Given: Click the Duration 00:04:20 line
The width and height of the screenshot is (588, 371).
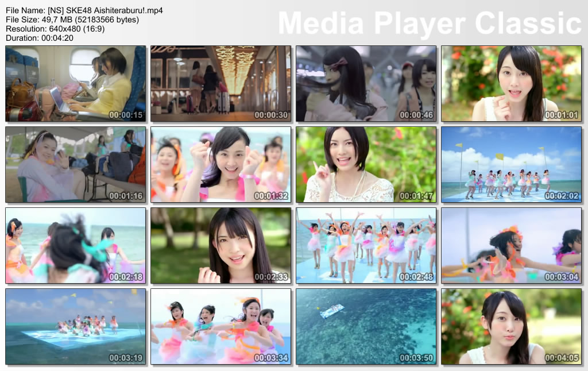Looking at the screenshot, I should tap(40, 38).
